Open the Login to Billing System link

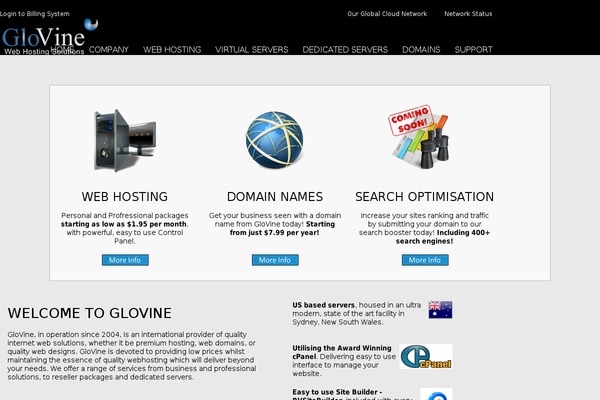(x=35, y=14)
